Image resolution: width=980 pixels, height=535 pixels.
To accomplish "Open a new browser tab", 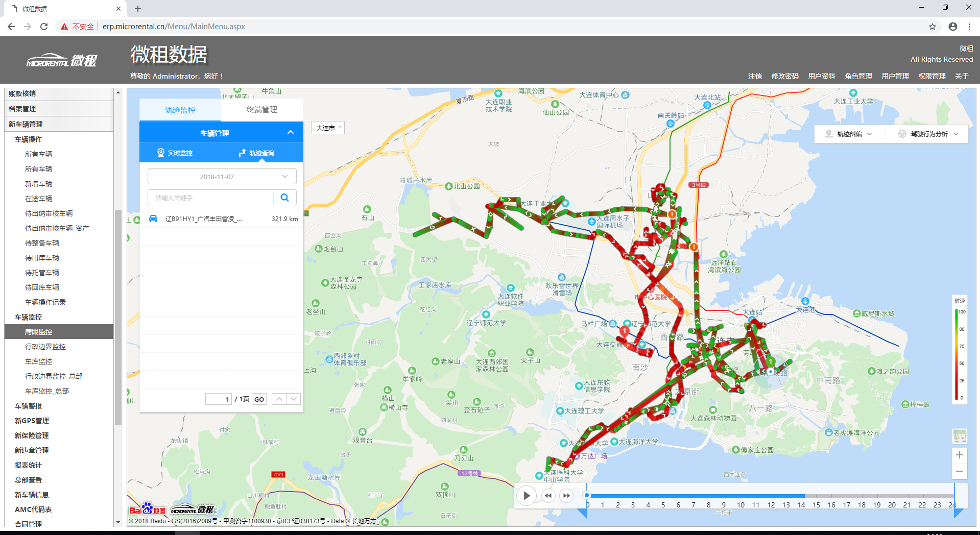I will [138, 9].
